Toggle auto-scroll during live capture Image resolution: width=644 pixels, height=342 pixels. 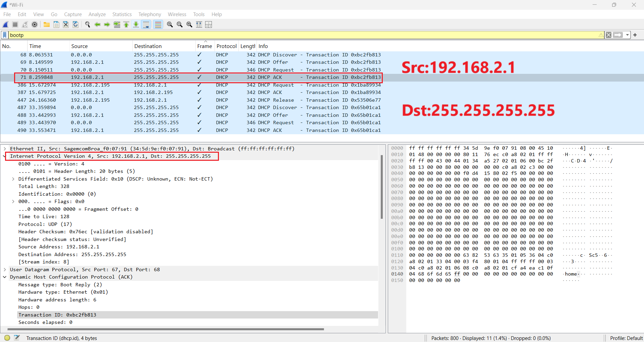click(146, 25)
